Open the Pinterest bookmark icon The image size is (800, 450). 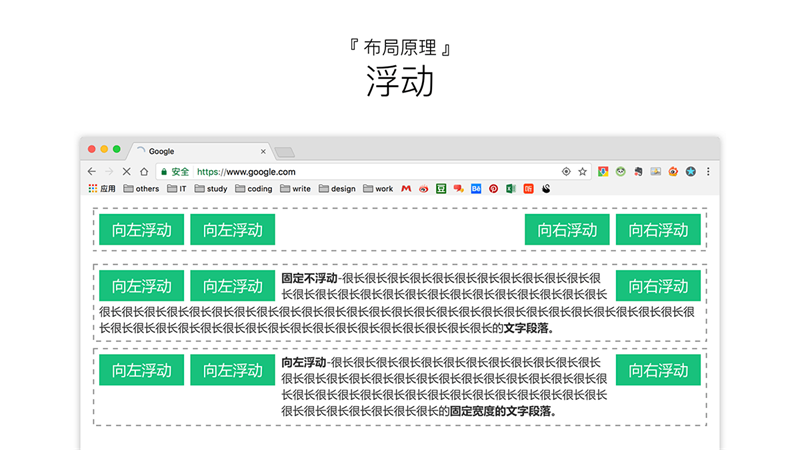pos(493,189)
